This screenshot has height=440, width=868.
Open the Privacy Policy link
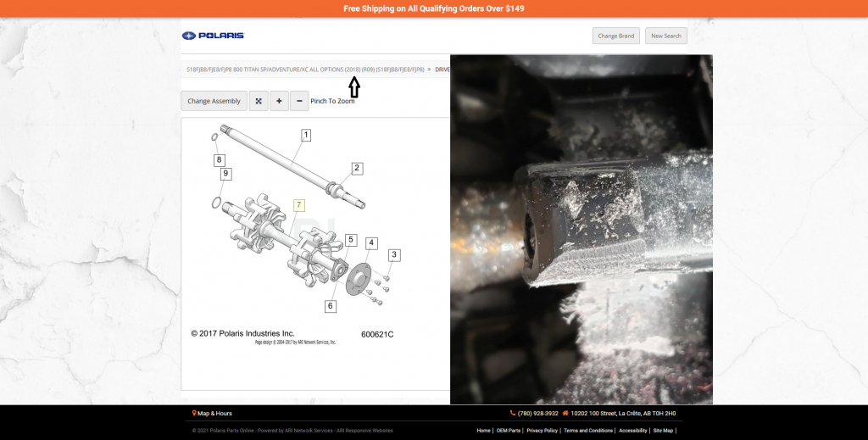point(542,431)
